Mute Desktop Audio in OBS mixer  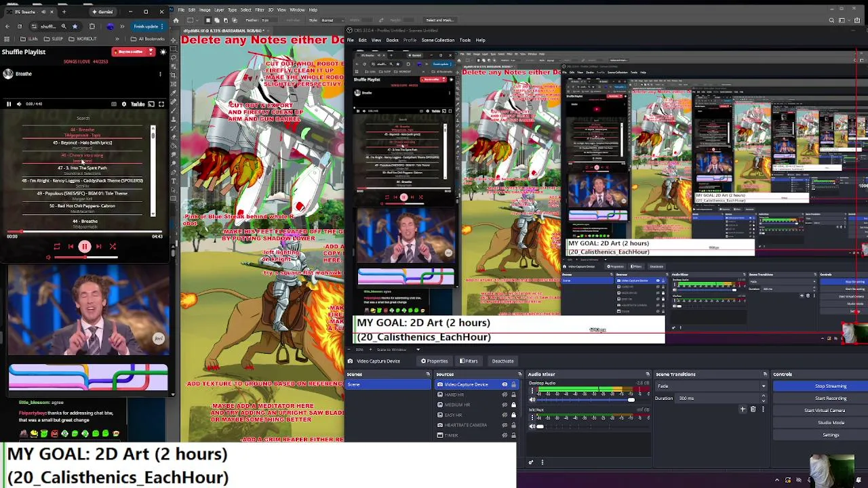(532, 400)
